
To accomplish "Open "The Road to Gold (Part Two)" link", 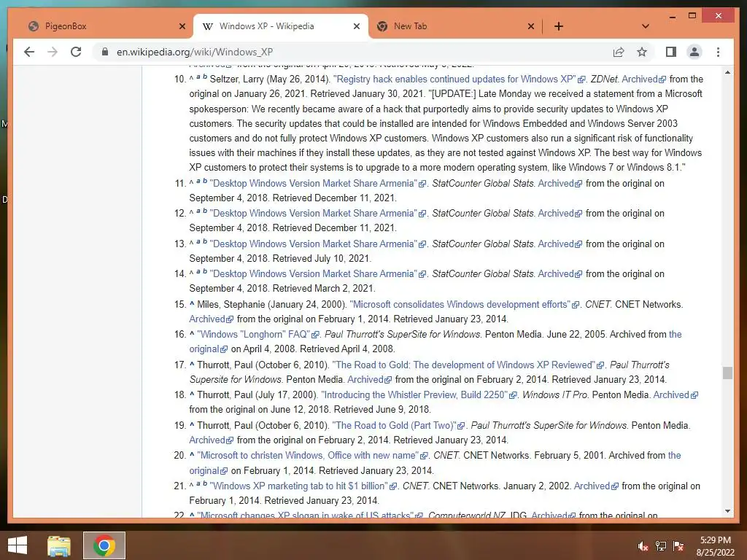I will (398, 425).
